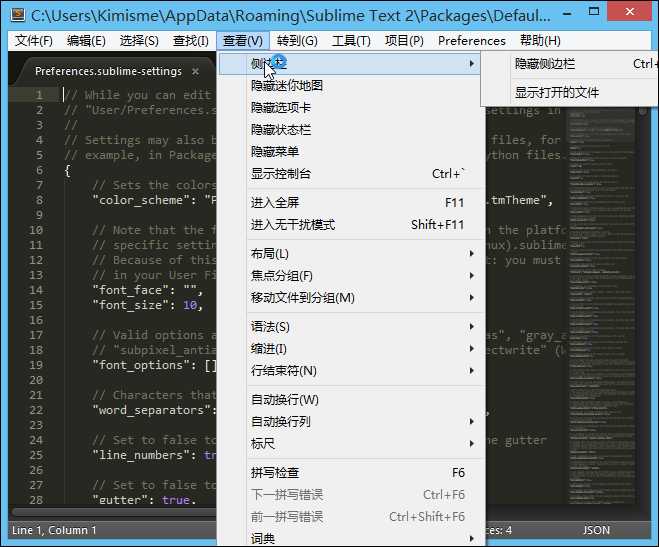Click 显示打开的文件 in the submenu

pyautogui.click(x=570, y=92)
